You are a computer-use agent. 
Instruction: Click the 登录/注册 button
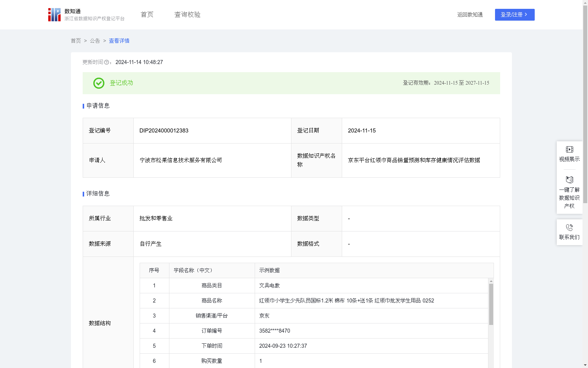(x=514, y=15)
